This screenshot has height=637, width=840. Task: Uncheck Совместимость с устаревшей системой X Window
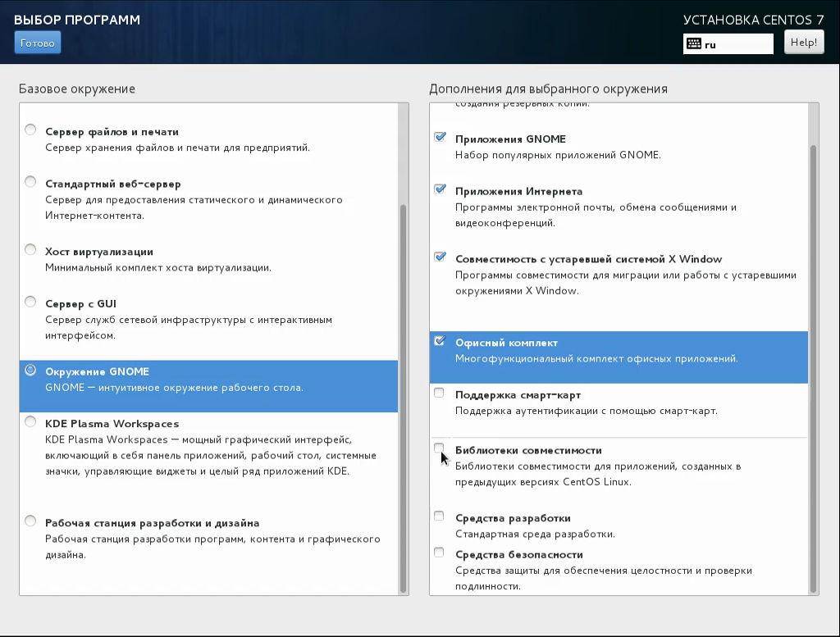click(440, 257)
